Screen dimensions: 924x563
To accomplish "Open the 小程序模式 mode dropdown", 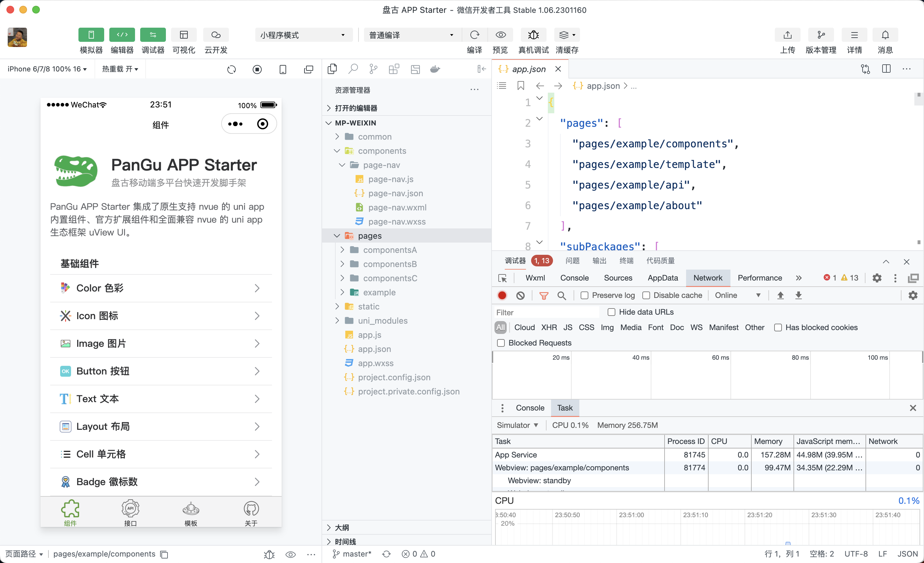I will coord(304,35).
